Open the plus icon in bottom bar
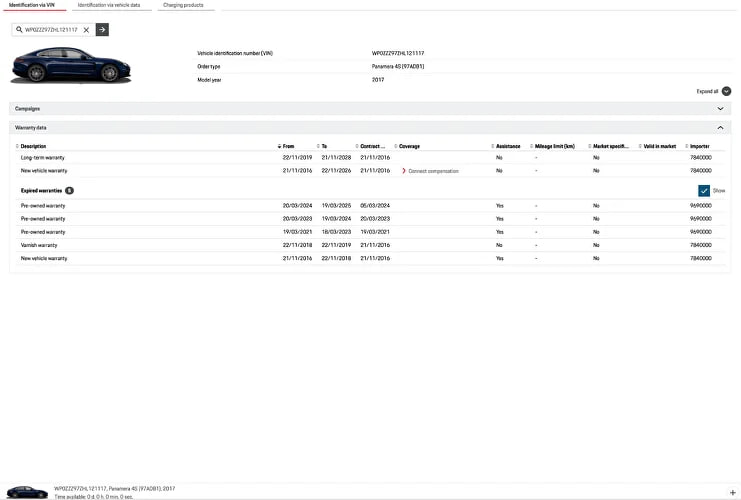This screenshot has width=741, height=500. 732,492
